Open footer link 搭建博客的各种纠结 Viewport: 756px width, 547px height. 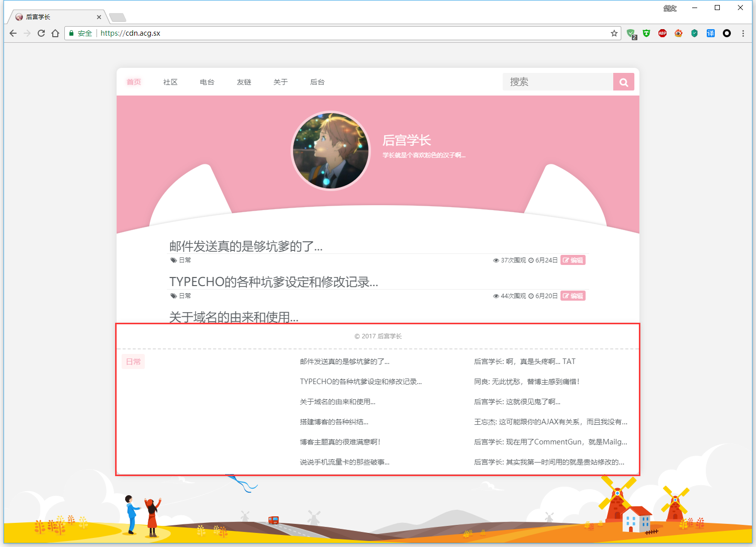(334, 422)
